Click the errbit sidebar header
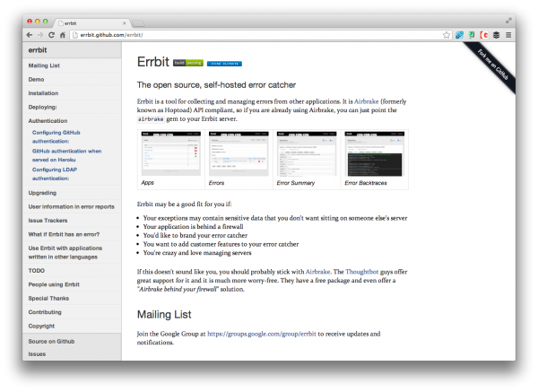The width and height of the screenshot is (538, 392). click(x=72, y=50)
